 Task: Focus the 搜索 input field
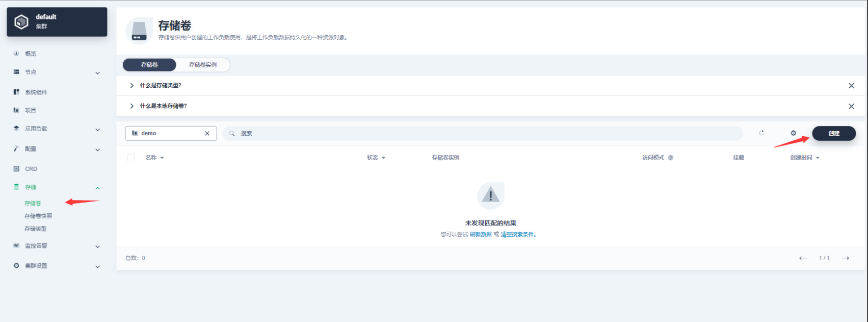pos(484,133)
